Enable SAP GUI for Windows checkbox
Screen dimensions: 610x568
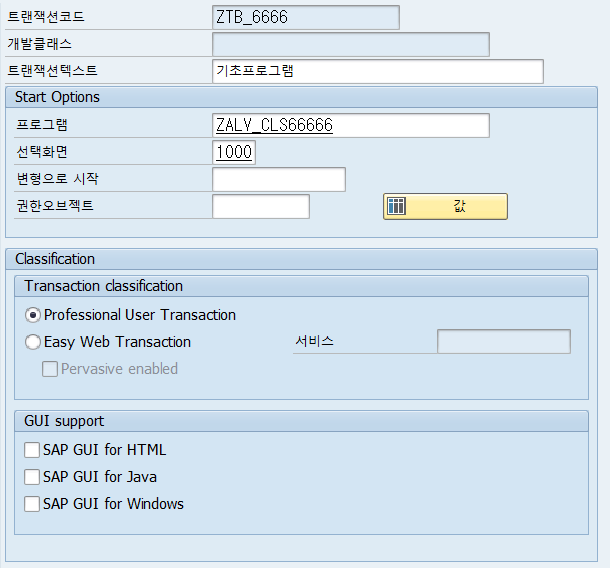point(32,503)
